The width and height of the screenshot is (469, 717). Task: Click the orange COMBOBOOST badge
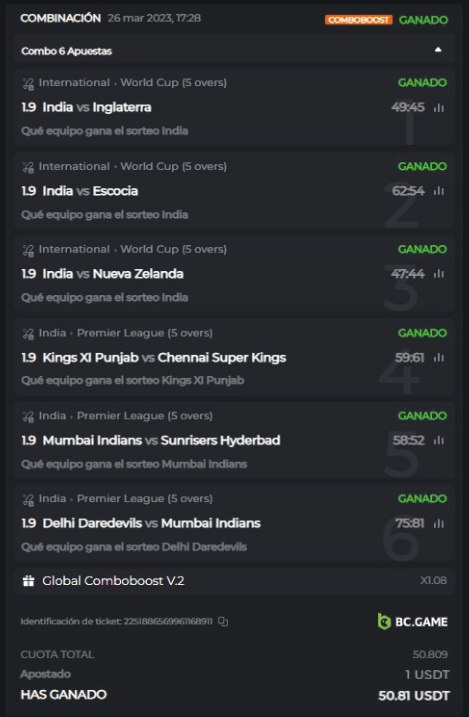point(359,20)
